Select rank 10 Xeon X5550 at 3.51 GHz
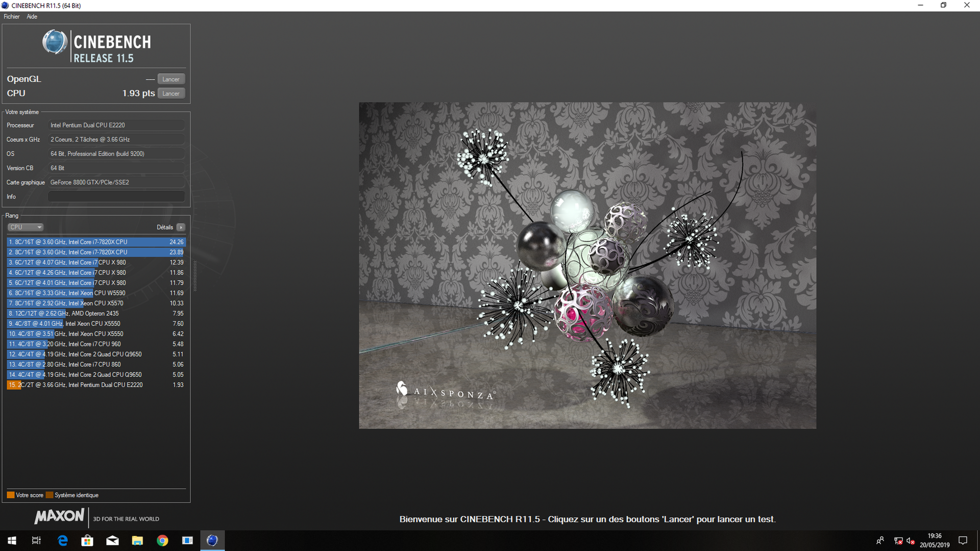Image resolution: width=980 pixels, height=551 pixels. (x=96, y=334)
